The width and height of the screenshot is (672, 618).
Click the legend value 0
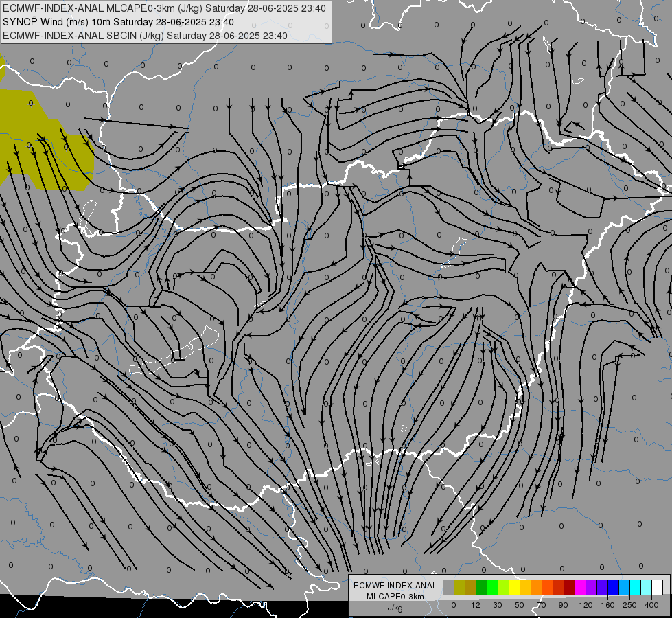click(x=454, y=605)
